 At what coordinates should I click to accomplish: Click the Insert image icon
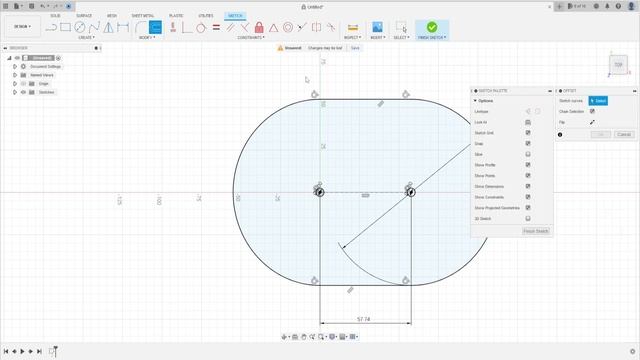(377, 27)
